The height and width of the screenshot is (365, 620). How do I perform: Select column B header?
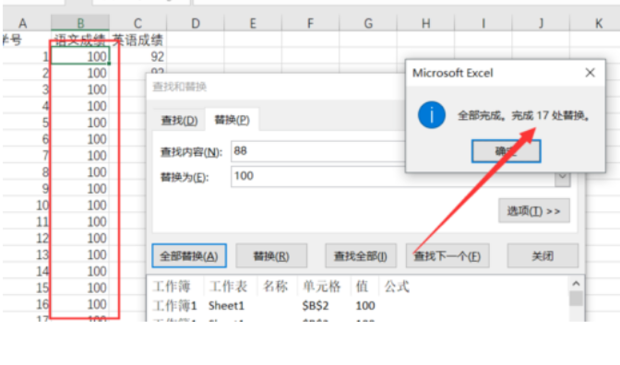point(80,23)
